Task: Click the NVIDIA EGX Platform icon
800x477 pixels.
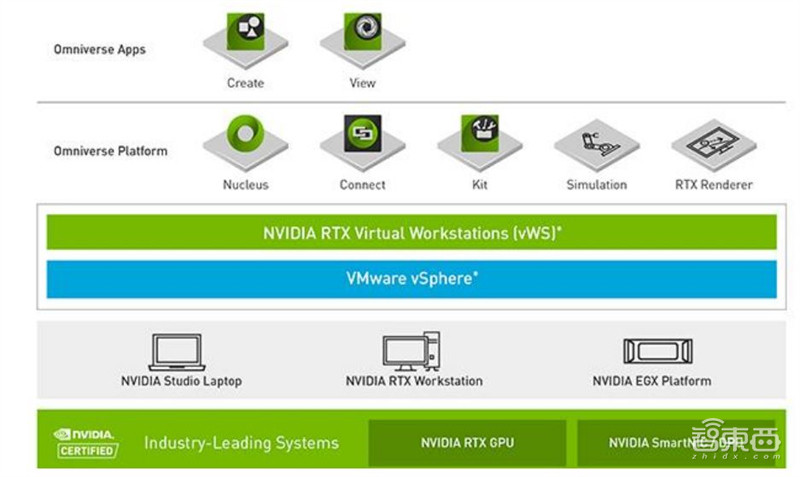Action: pyautogui.click(x=651, y=352)
